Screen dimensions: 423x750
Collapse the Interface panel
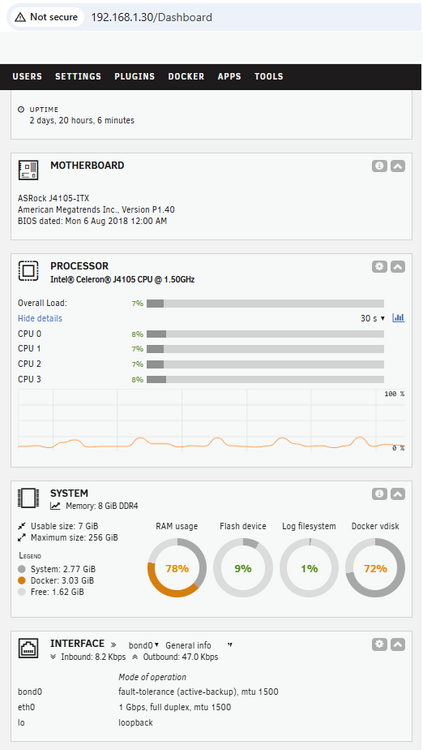pos(398,644)
